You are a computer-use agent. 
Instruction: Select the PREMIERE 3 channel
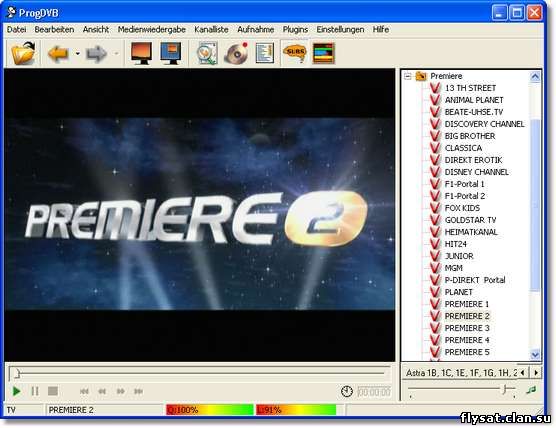[x=467, y=328]
